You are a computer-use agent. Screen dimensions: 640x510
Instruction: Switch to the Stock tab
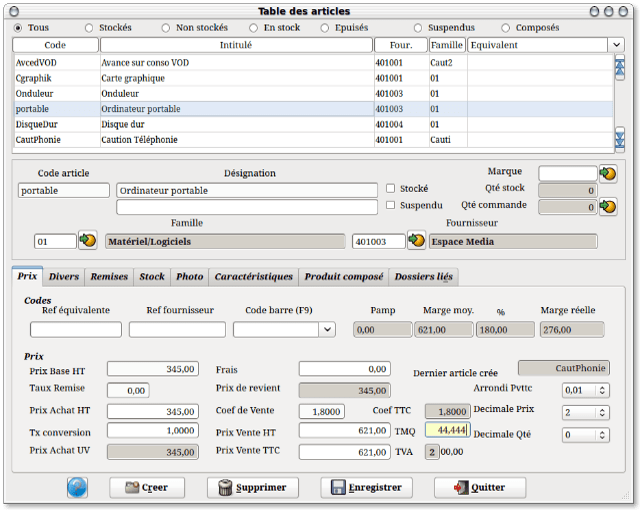(152, 277)
